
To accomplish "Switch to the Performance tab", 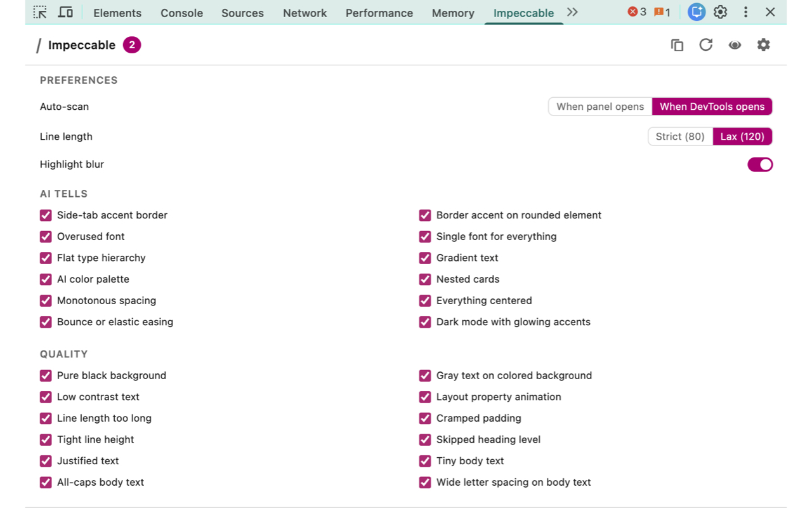I will (x=379, y=13).
